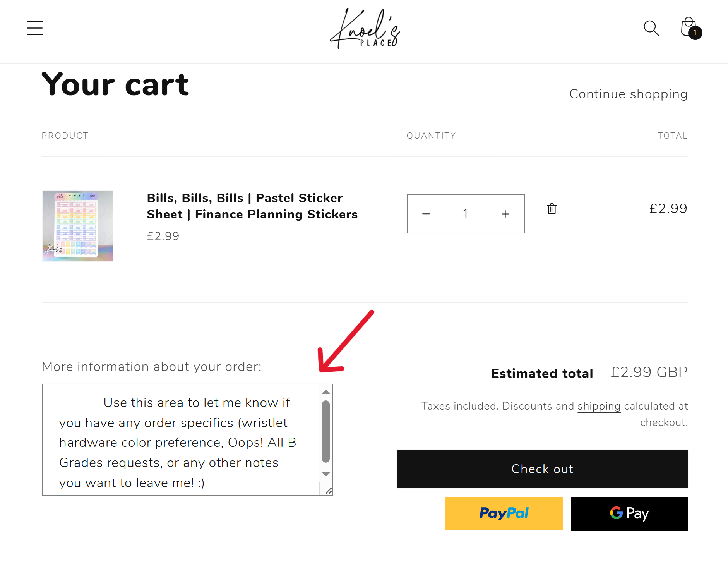Screen dimensions: 728x587
Task: Follow the Continue shopping link
Action: coord(629,94)
